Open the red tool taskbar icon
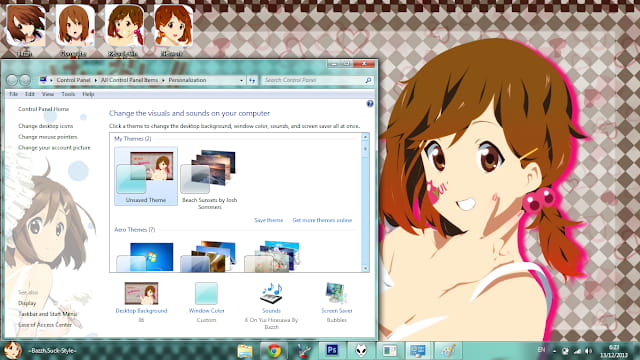Image resolution: width=640 pixels, height=360 pixels. pyautogui.click(x=303, y=351)
